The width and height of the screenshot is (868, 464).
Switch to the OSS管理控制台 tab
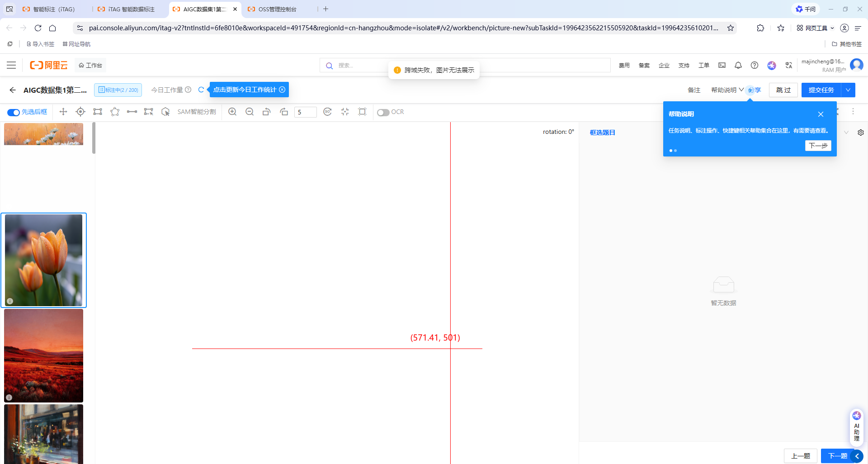pos(278,9)
